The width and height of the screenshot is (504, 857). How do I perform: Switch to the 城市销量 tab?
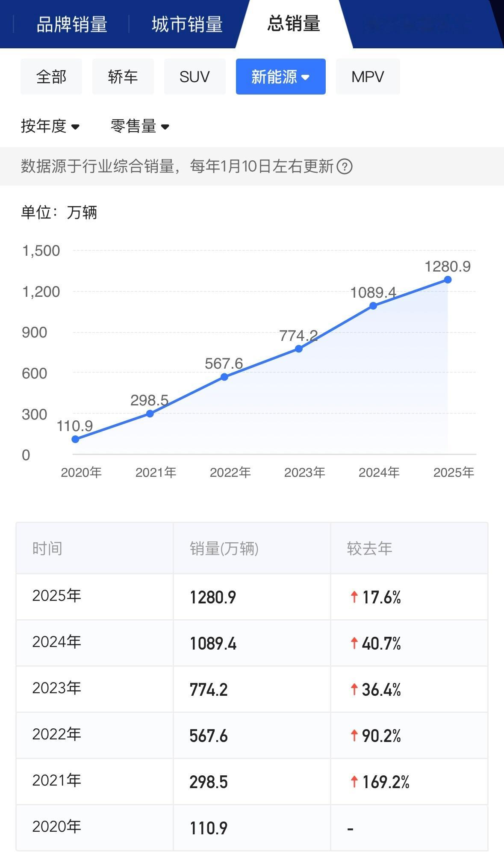coord(187,24)
